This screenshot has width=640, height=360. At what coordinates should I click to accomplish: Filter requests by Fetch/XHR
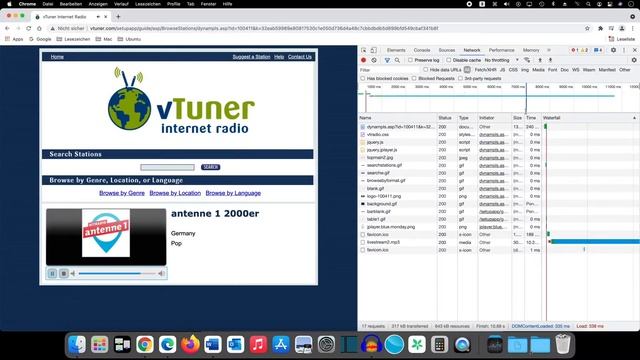[485, 70]
